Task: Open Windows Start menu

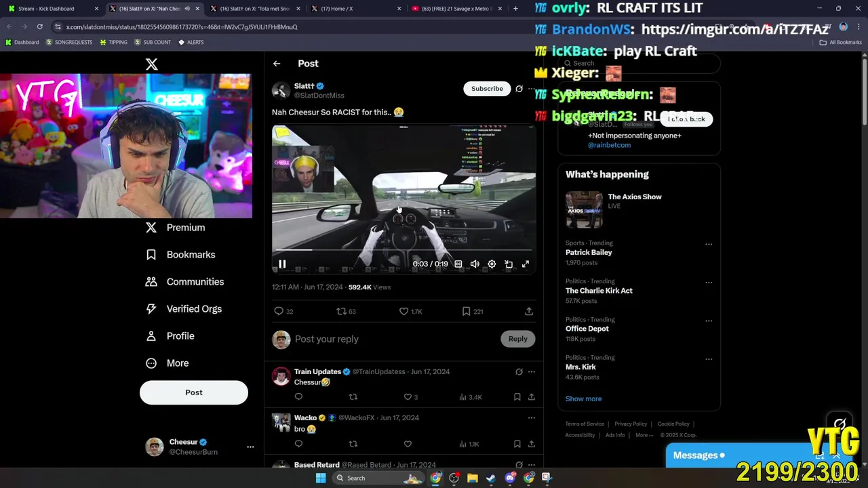Action: coord(321,478)
